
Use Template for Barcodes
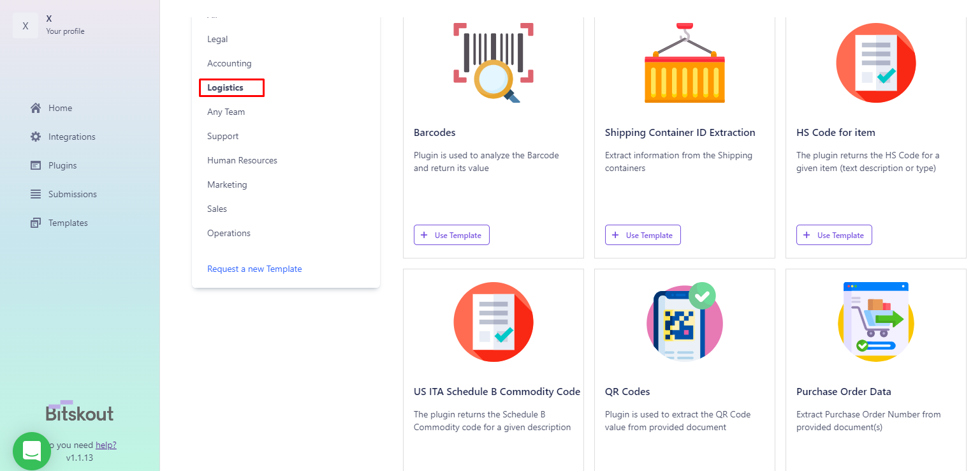(x=451, y=235)
